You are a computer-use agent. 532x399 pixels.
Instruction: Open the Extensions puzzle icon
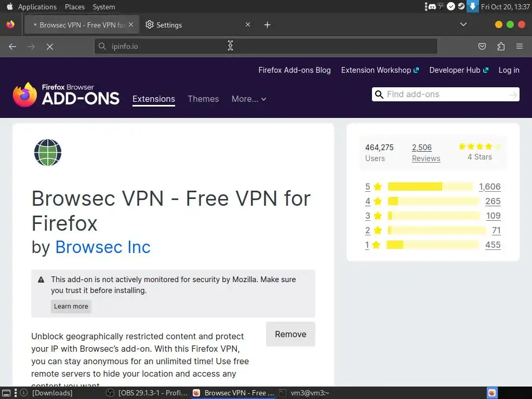pyautogui.click(x=501, y=46)
